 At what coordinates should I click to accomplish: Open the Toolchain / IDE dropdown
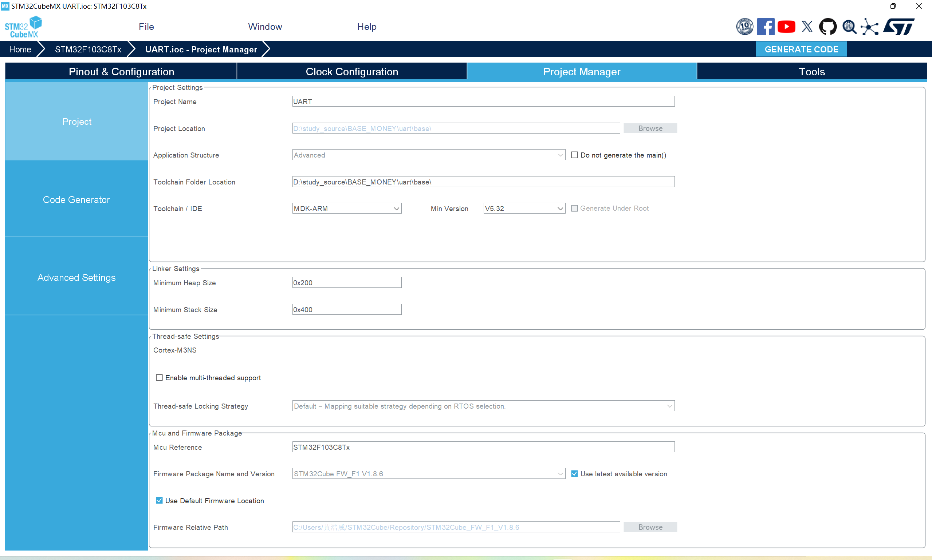click(x=346, y=208)
